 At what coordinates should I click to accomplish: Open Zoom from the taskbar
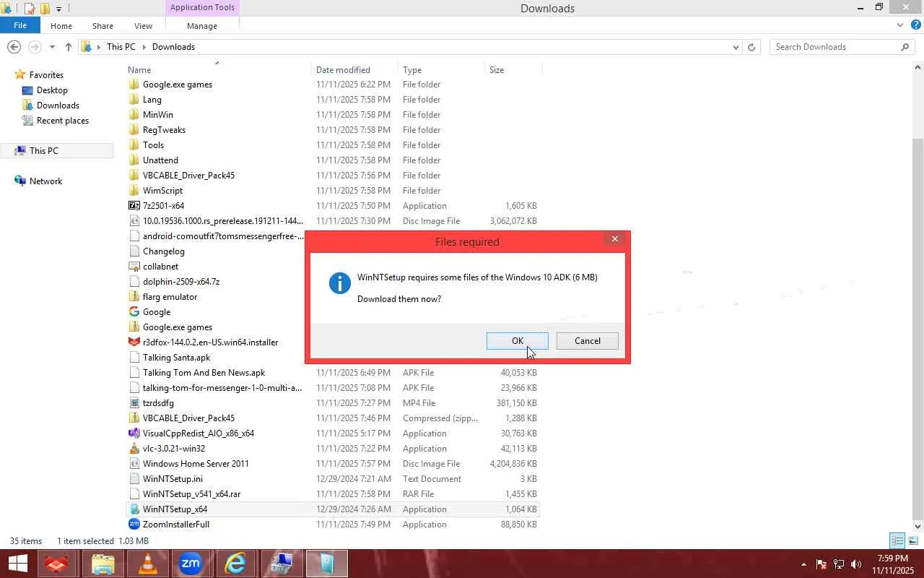(191, 564)
